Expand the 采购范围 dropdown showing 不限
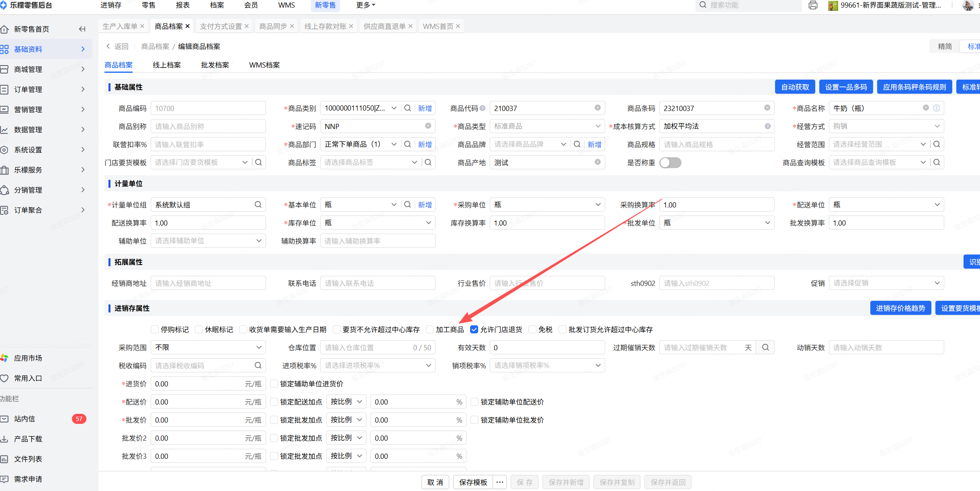Screen dimensions: 980x491 click(208, 347)
